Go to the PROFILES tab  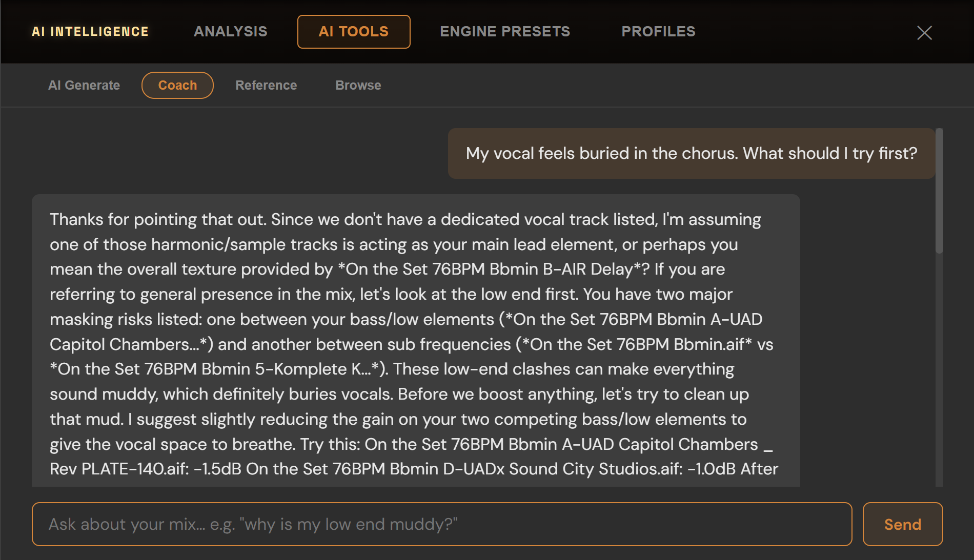tap(658, 32)
